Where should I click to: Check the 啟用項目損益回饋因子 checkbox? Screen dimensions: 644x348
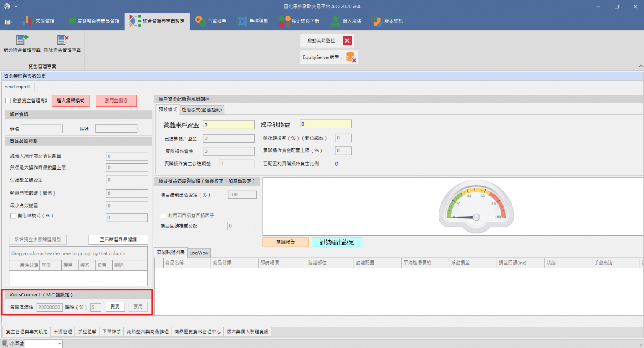click(164, 215)
